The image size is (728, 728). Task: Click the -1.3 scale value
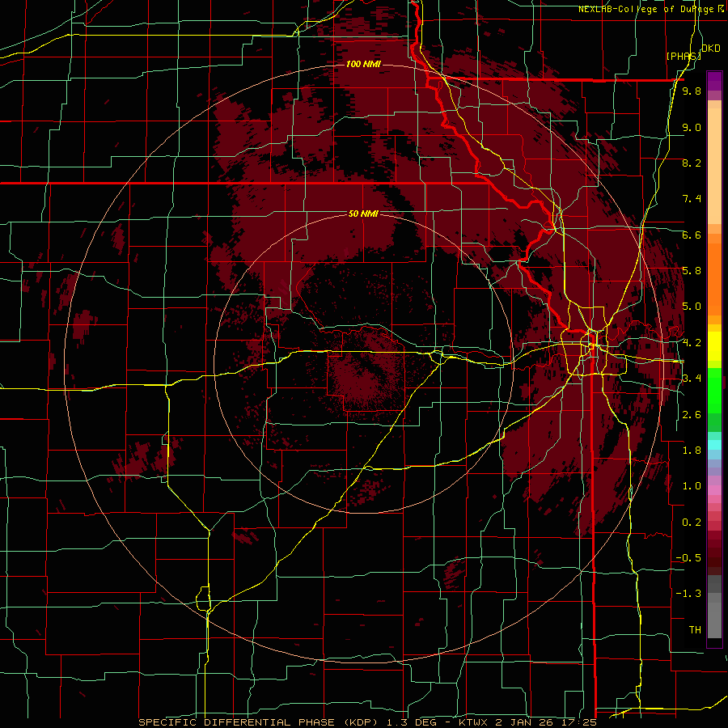688,594
